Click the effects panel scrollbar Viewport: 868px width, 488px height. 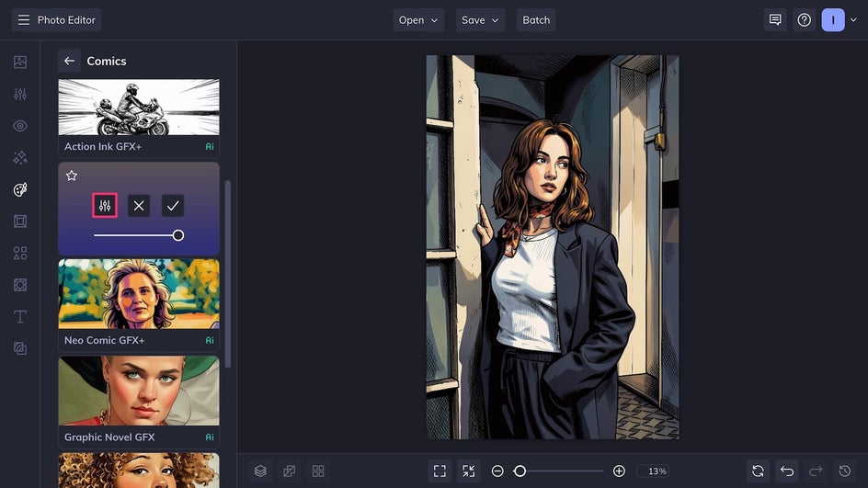tap(227, 274)
